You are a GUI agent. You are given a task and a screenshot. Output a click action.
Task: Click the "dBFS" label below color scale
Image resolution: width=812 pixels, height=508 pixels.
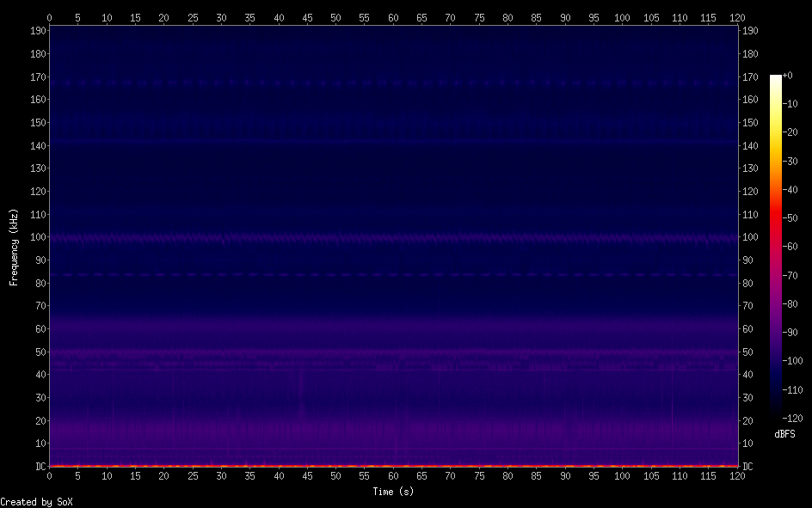coord(784,434)
